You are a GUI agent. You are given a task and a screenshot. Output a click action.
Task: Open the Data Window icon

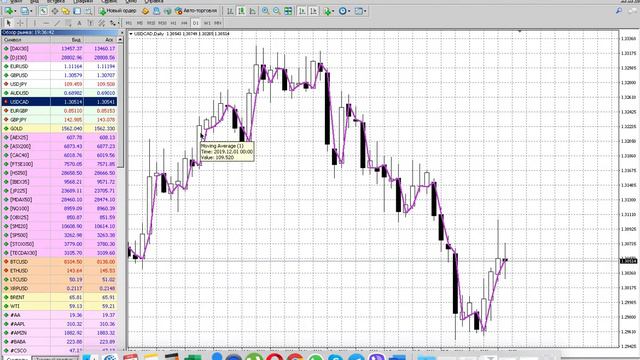coord(55,11)
